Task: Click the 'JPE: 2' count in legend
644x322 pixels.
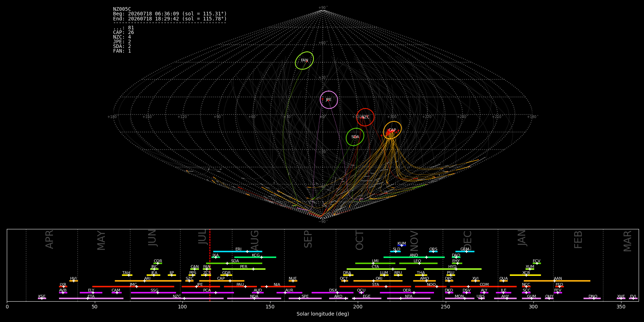Action: (122, 42)
